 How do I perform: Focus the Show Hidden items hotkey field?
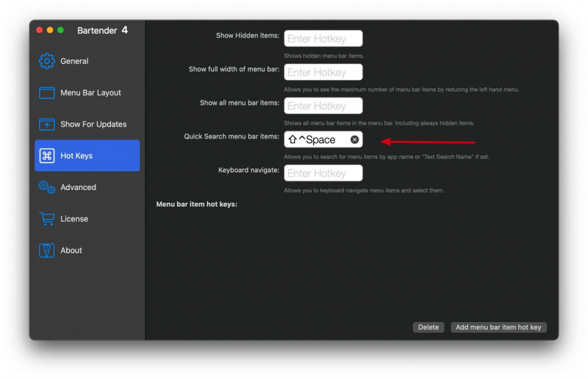click(323, 38)
